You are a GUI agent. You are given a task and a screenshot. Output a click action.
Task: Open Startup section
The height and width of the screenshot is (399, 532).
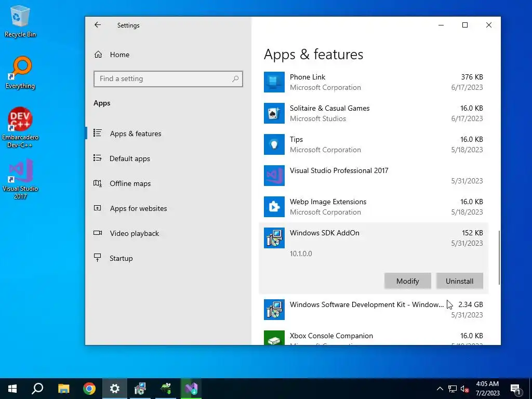pos(168,258)
